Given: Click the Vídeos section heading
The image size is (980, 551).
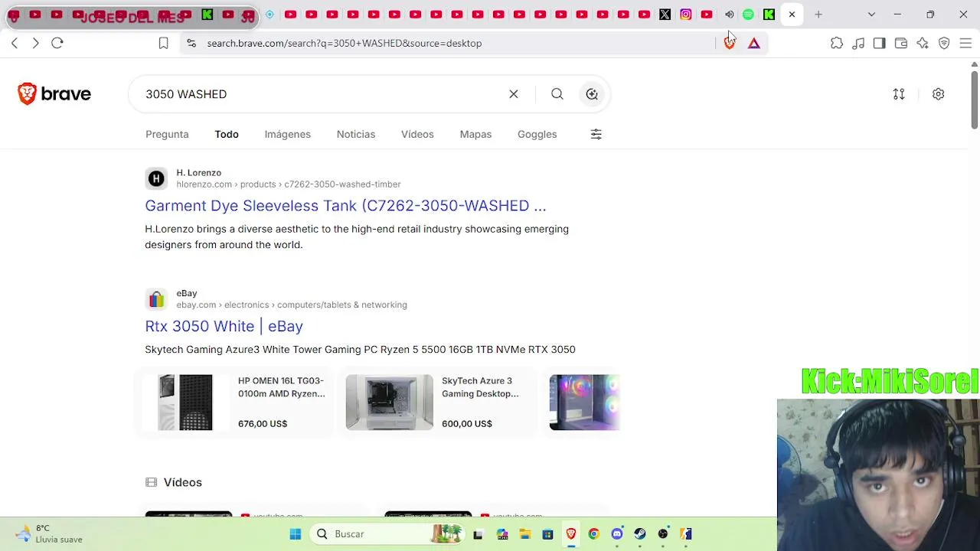Looking at the screenshot, I should tap(182, 483).
